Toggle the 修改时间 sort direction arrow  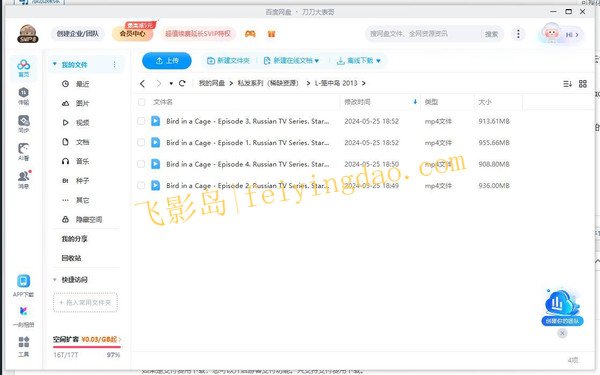click(415, 102)
